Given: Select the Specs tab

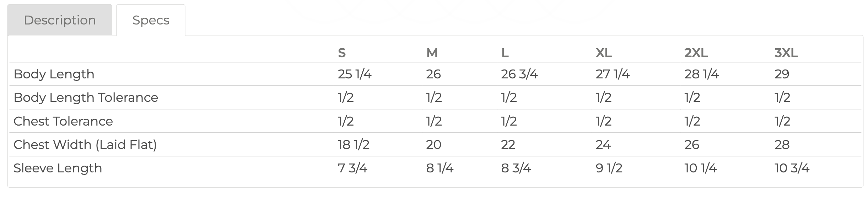Looking at the screenshot, I should pyautogui.click(x=151, y=20).
